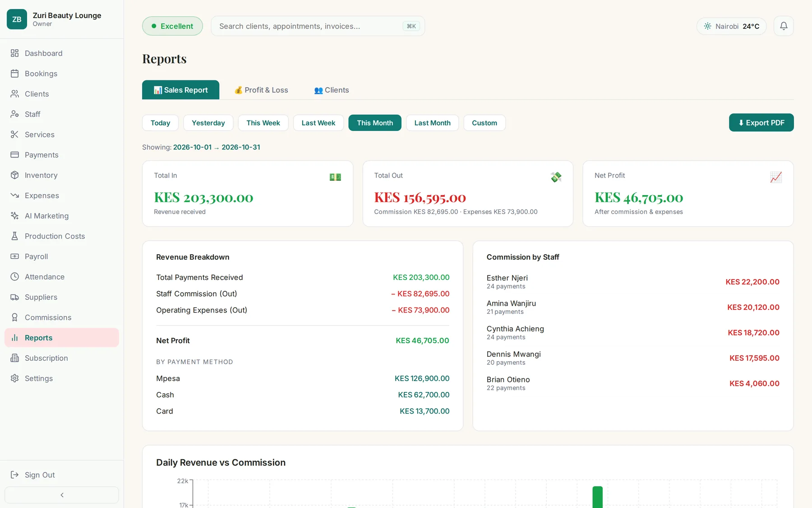Click the Total In card amount
The width and height of the screenshot is (812, 508).
point(203,197)
